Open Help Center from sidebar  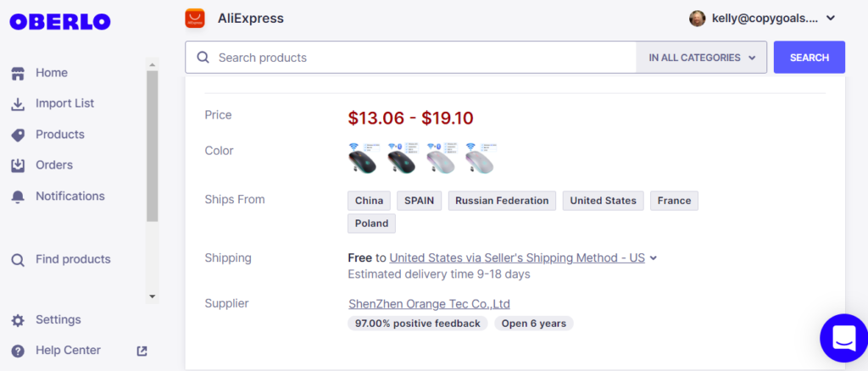coord(68,351)
